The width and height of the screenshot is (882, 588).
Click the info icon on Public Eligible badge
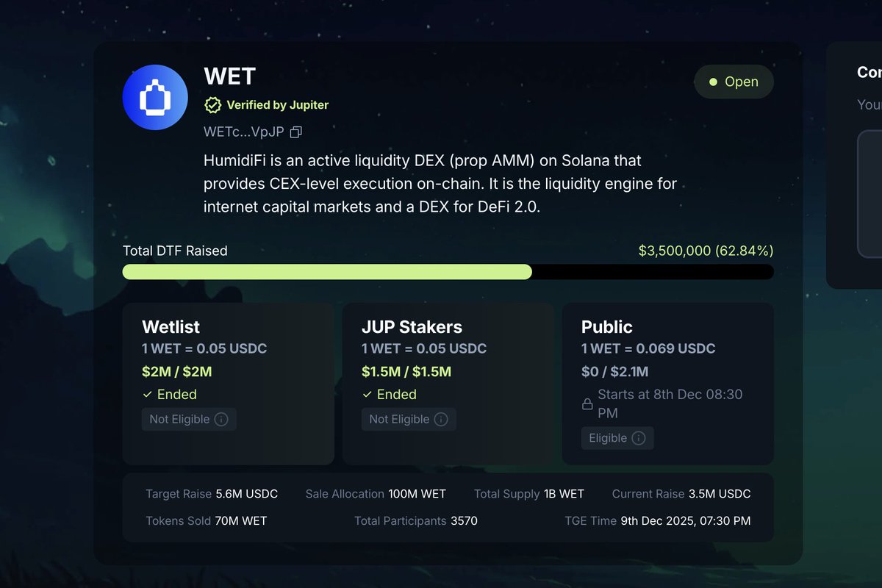click(x=639, y=438)
